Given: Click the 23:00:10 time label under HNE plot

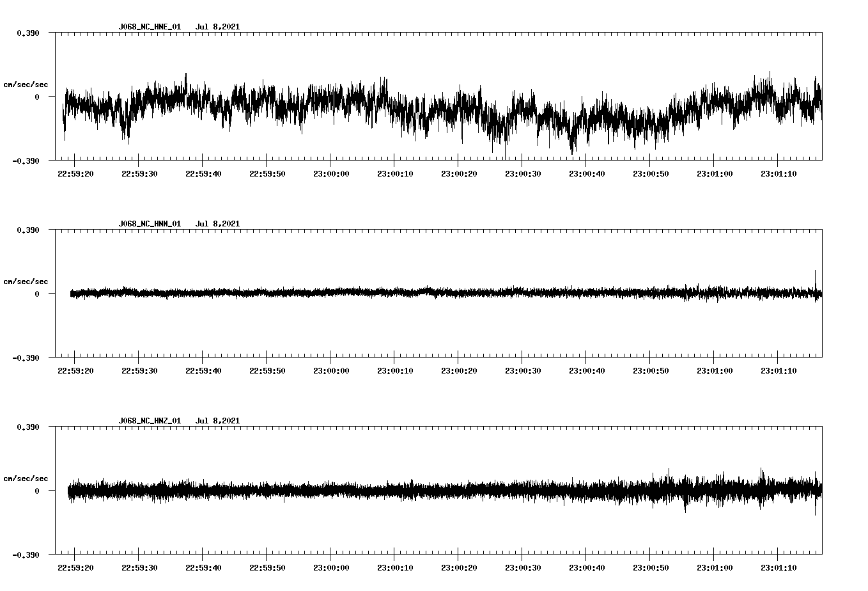Looking at the screenshot, I should [394, 174].
